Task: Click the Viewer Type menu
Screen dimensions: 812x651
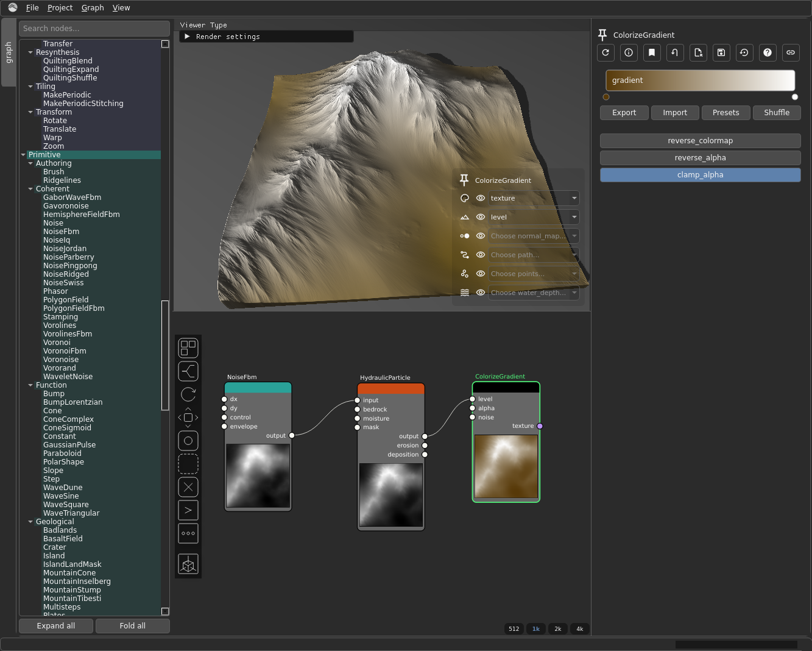Action: [203, 25]
